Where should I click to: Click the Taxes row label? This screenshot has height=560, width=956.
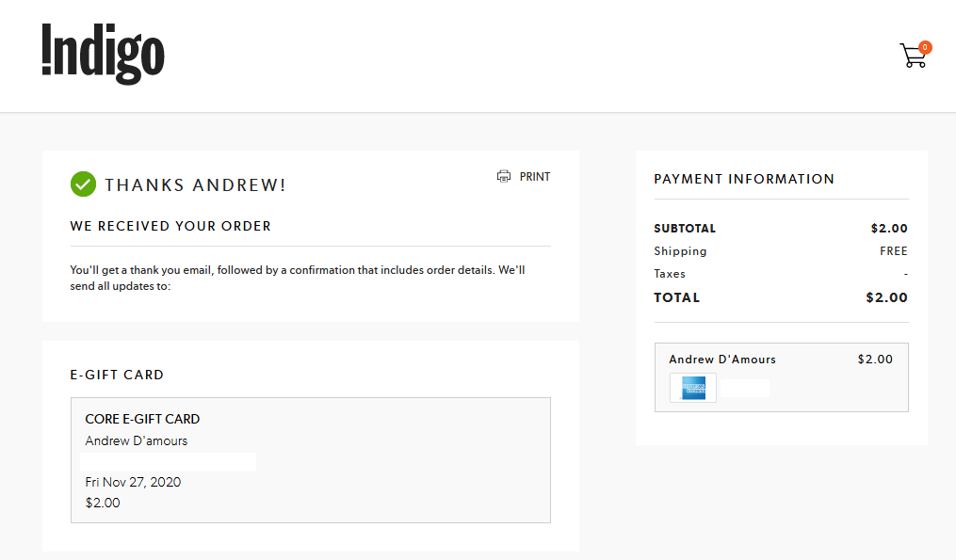coord(670,274)
